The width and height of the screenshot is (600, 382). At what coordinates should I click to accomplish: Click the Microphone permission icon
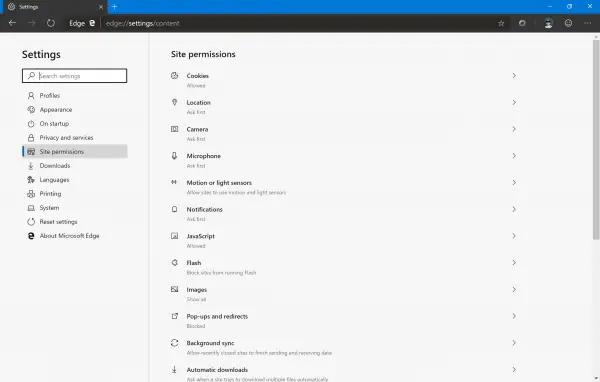click(174, 156)
